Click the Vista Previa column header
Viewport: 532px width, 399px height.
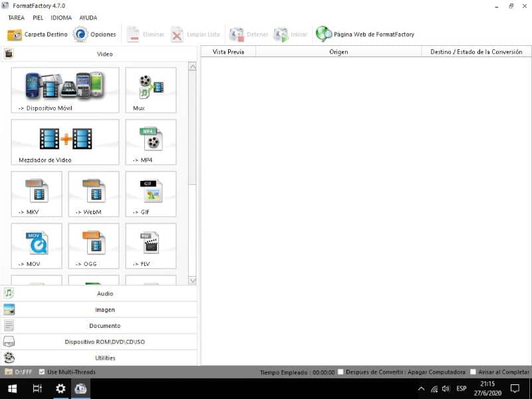pyautogui.click(x=228, y=52)
